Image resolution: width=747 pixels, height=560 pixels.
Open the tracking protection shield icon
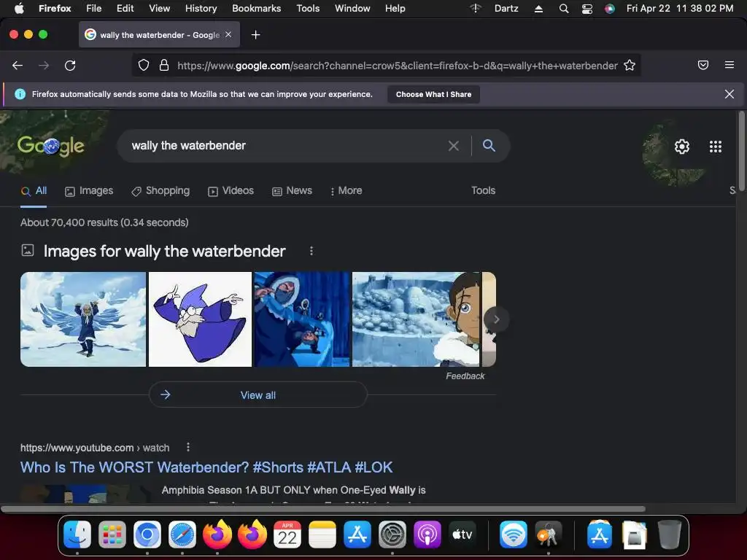[144, 65]
